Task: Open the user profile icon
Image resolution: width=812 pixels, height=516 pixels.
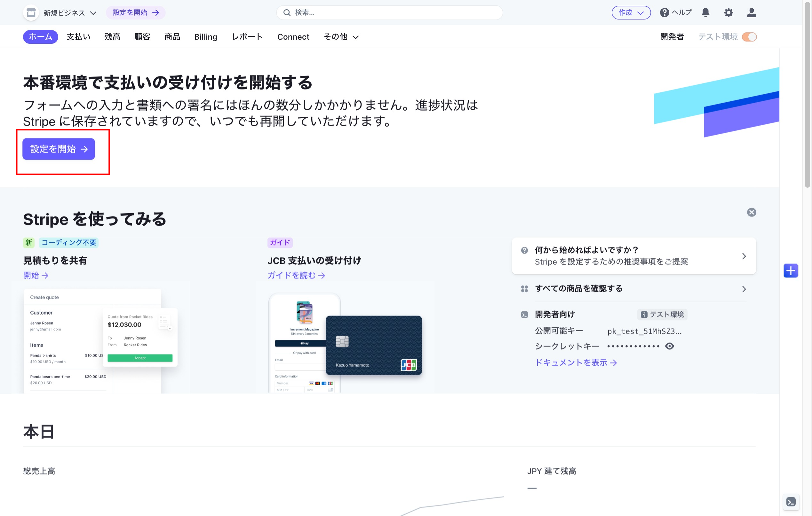Action: point(751,12)
